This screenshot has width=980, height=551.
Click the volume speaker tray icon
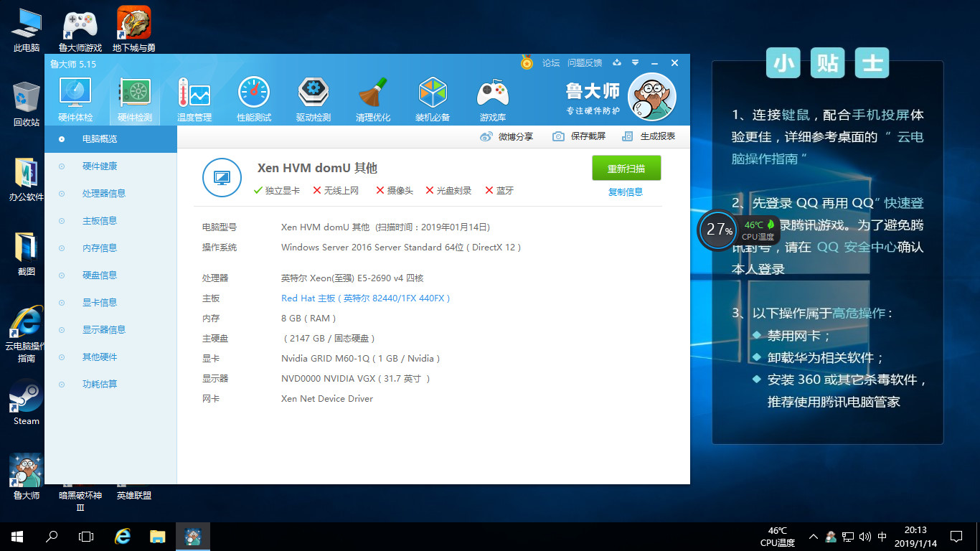[x=864, y=537]
